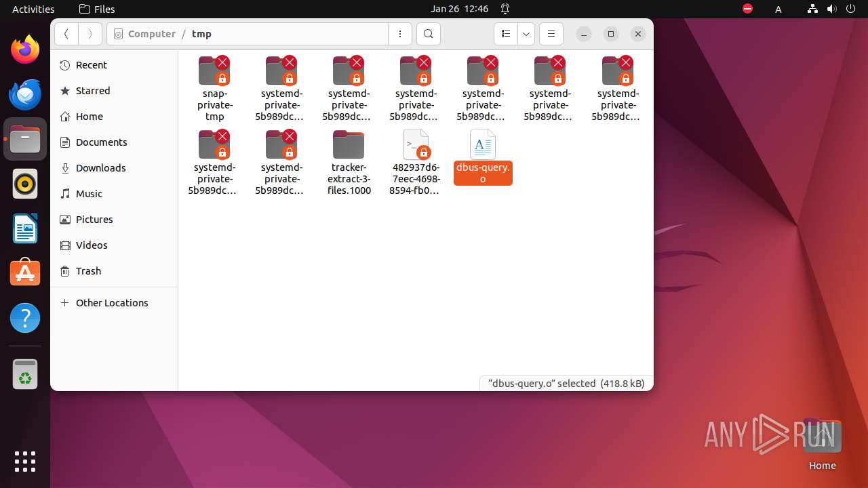868x488 pixels.
Task: Open Music in the sidebar
Action: tap(114, 194)
